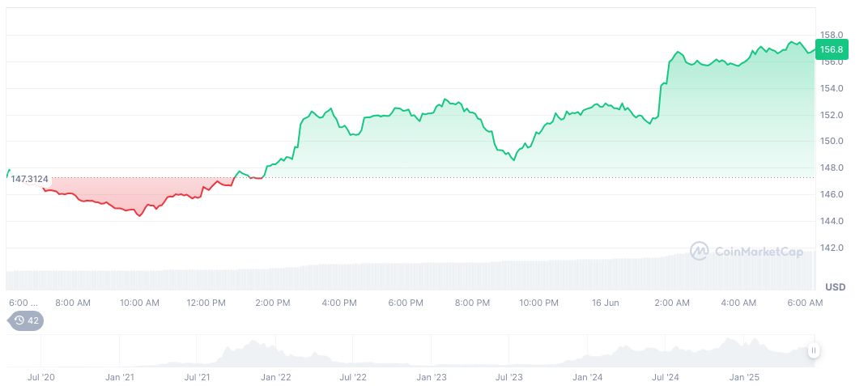Click the 16 Jun date label on the time axis
Viewport: 868px width, 386px height.
(606, 303)
